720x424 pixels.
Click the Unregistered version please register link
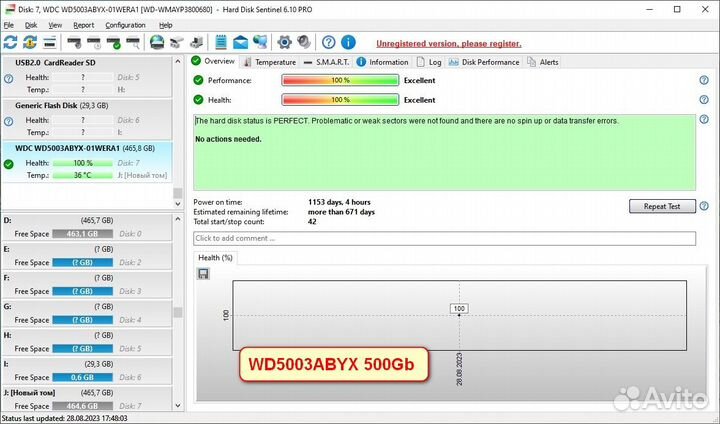(x=449, y=44)
